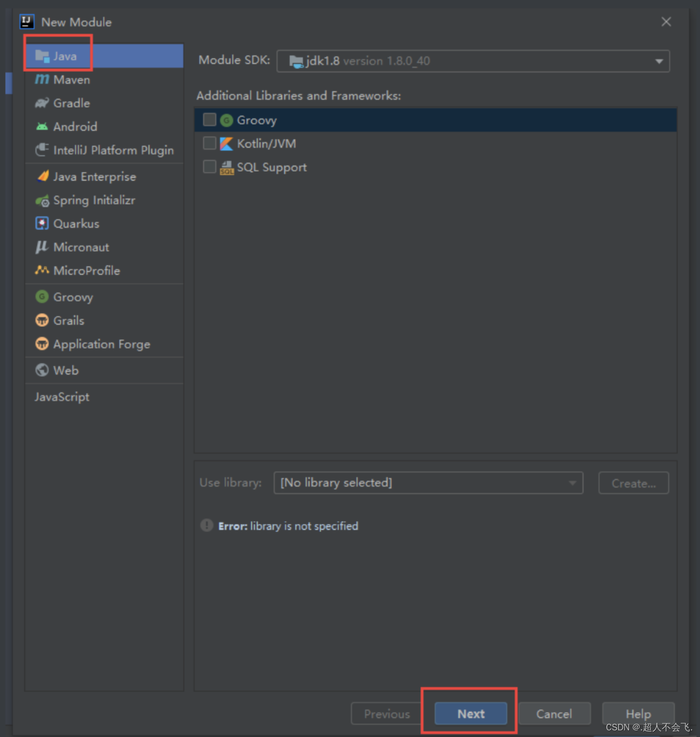Image resolution: width=700 pixels, height=737 pixels.
Task: Select the Groovy row label in frameworks list
Action: pos(257,120)
